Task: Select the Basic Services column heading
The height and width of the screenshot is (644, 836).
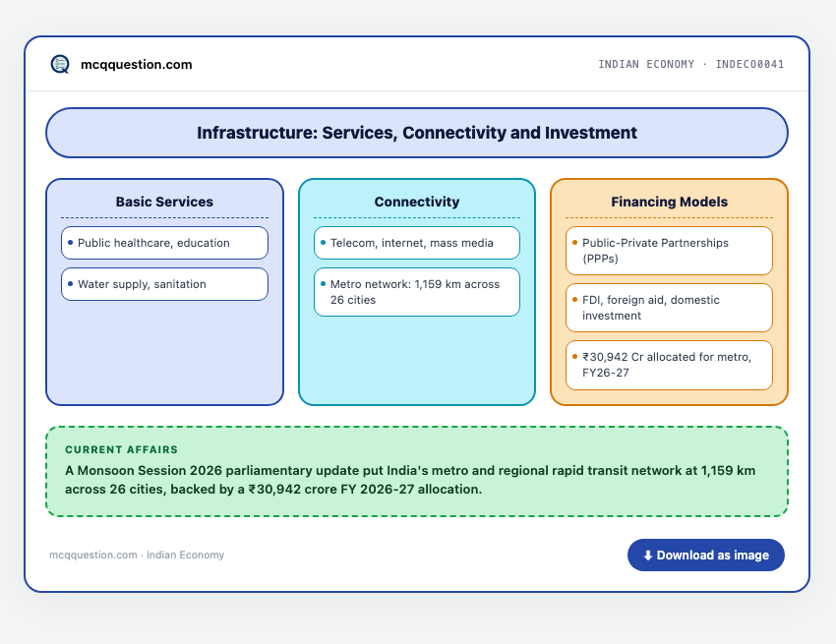Action: (x=164, y=202)
